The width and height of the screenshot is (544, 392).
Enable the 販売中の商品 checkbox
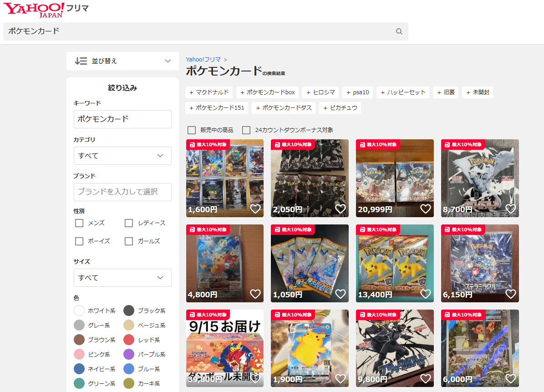[192, 130]
